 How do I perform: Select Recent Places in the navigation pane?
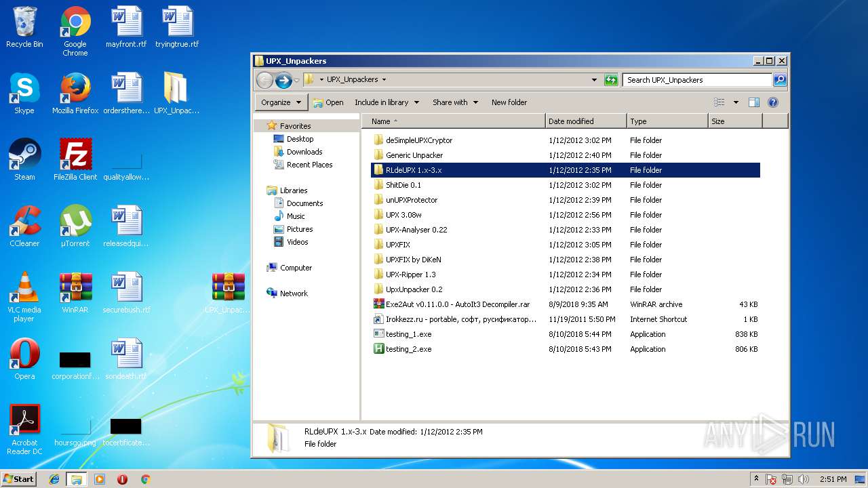coord(309,165)
